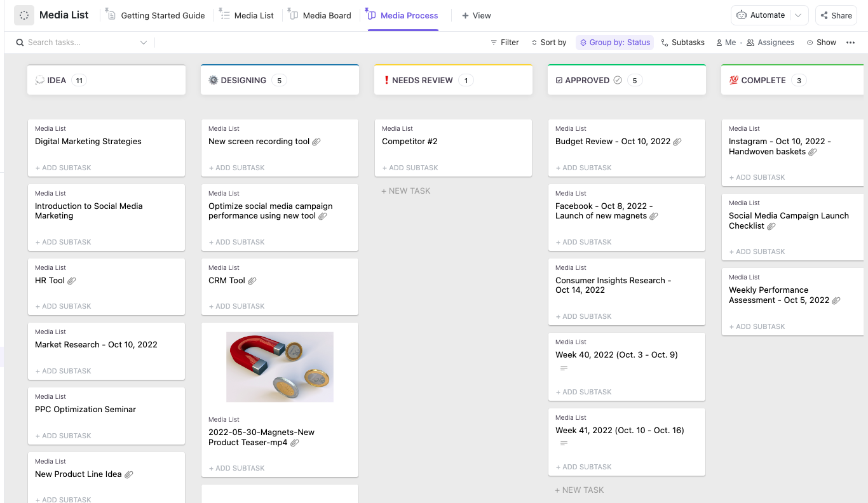Click the 100 emoji on the COMPLETE column

734,80
